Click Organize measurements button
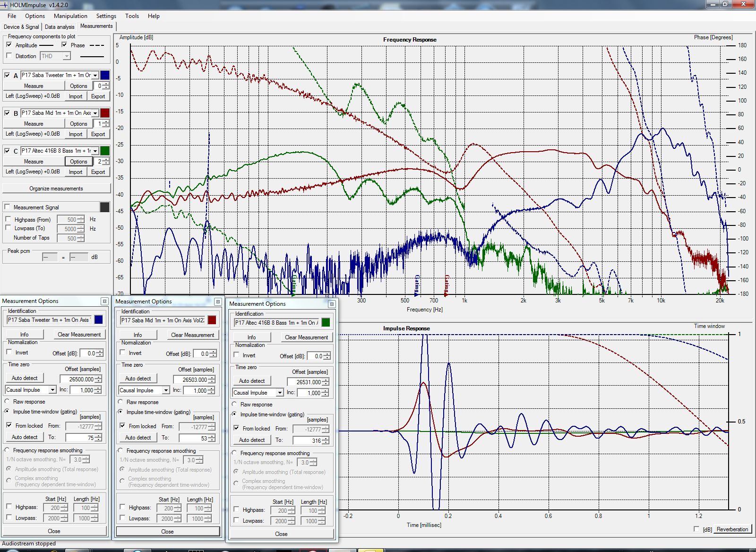756x552 pixels. click(56, 189)
